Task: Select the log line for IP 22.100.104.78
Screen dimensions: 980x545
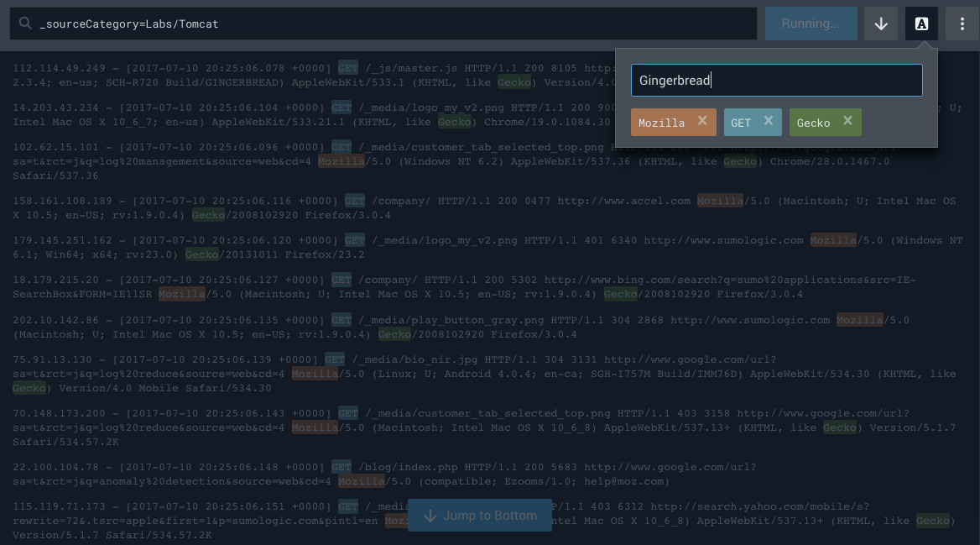Action: (x=252, y=467)
